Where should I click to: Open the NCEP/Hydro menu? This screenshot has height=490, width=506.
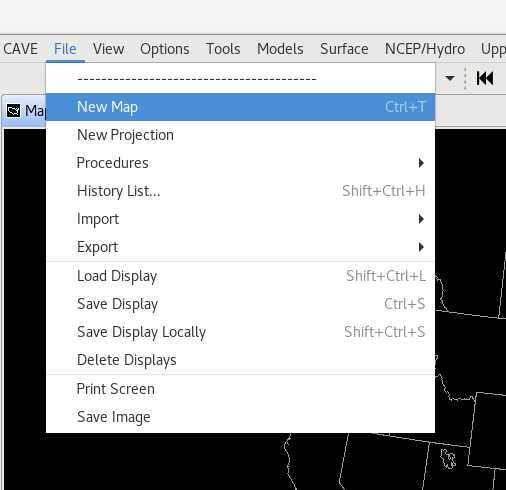[x=425, y=49]
